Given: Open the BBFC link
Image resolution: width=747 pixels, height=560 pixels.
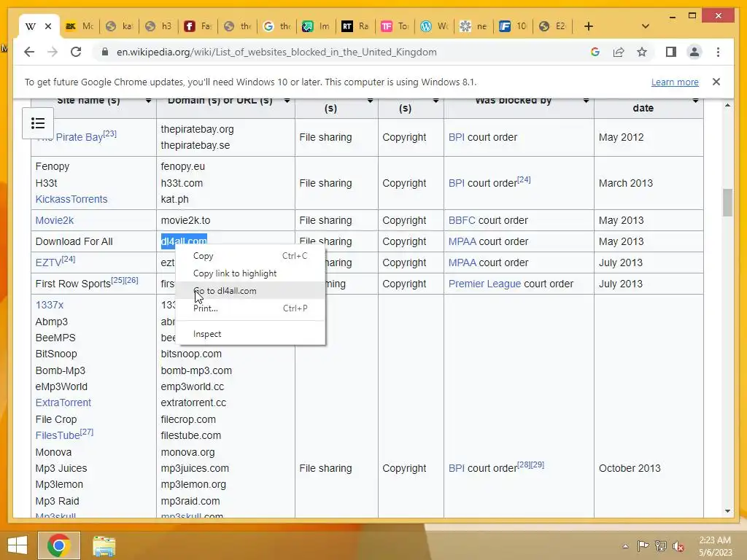Looking at the screenshot, I should 462,220.
